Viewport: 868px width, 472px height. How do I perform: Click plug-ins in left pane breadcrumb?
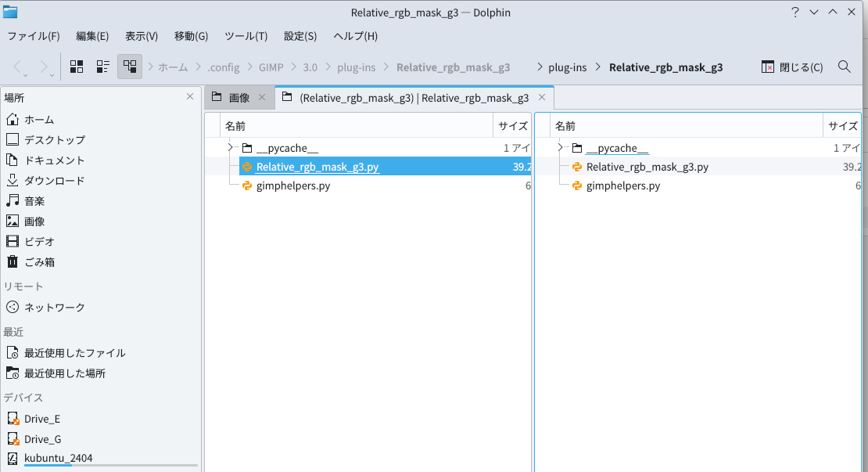pos(357,67)
